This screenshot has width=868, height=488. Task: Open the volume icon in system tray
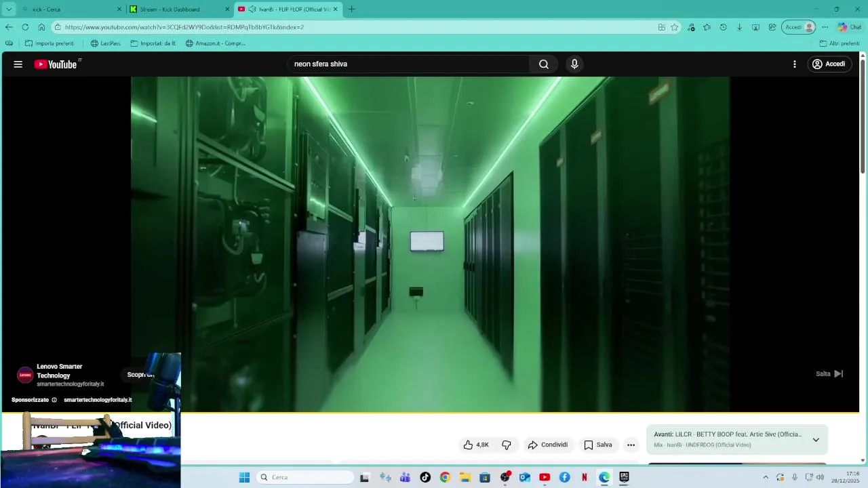click(x=821, y=477)
